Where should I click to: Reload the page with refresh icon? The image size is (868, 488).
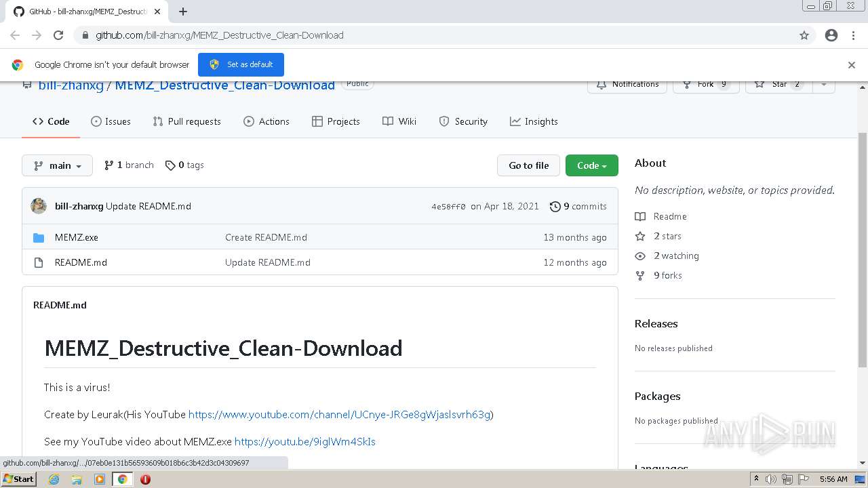[58, 35]
